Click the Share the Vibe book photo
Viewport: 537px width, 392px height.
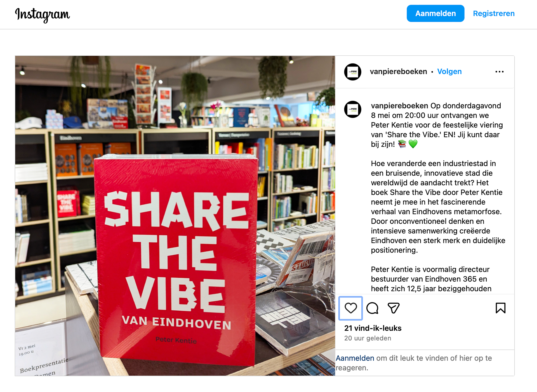175,216
